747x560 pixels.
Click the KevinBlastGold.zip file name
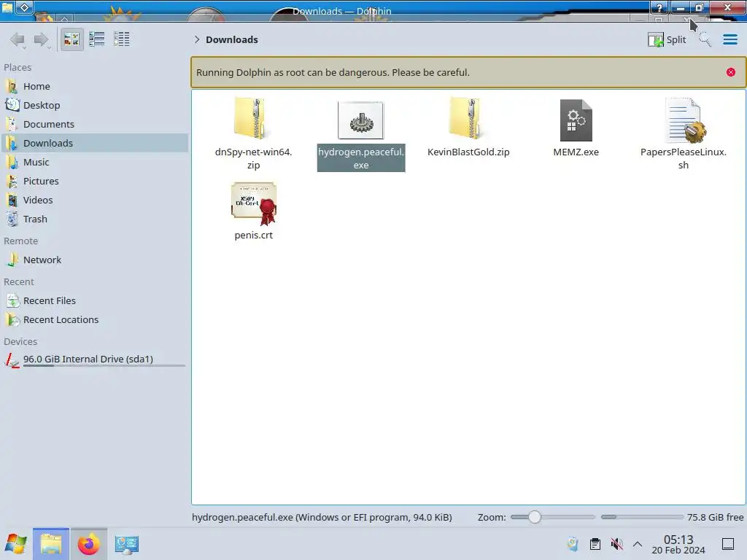point(468,152)
